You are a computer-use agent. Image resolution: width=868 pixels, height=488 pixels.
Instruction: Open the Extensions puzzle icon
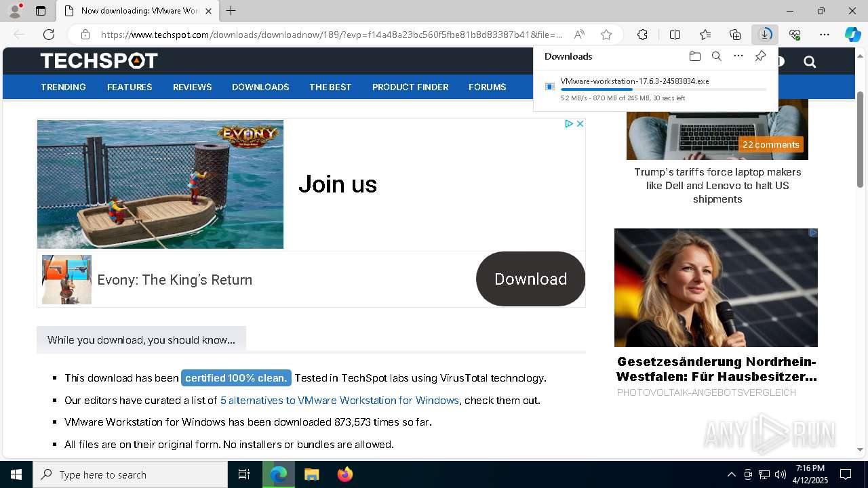642,35
